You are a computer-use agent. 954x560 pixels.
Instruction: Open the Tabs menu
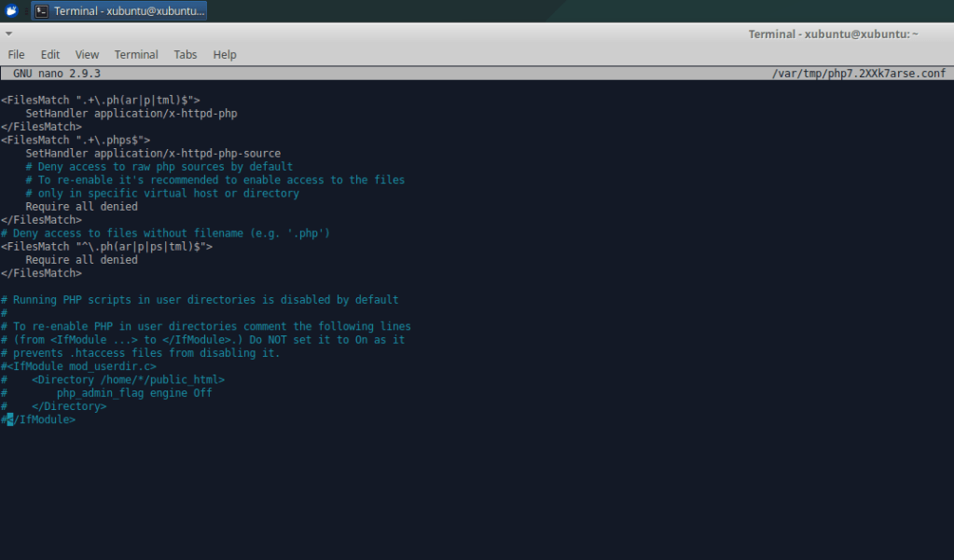pyautogui.click(x=186, y=55)
